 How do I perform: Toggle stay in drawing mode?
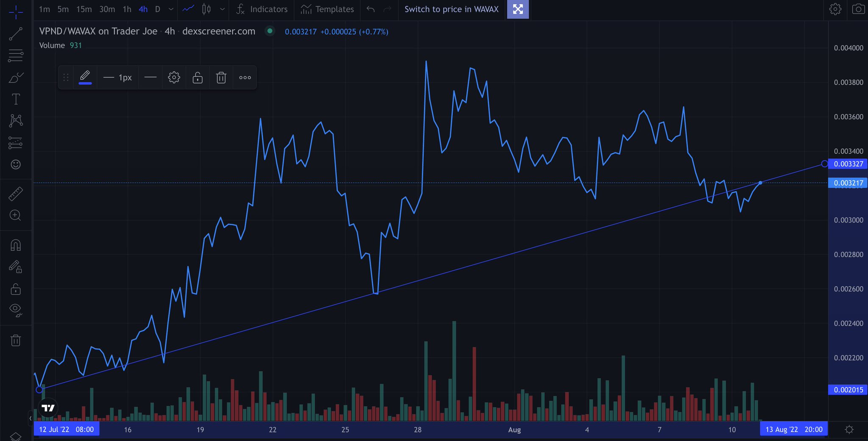click(16, 267)
